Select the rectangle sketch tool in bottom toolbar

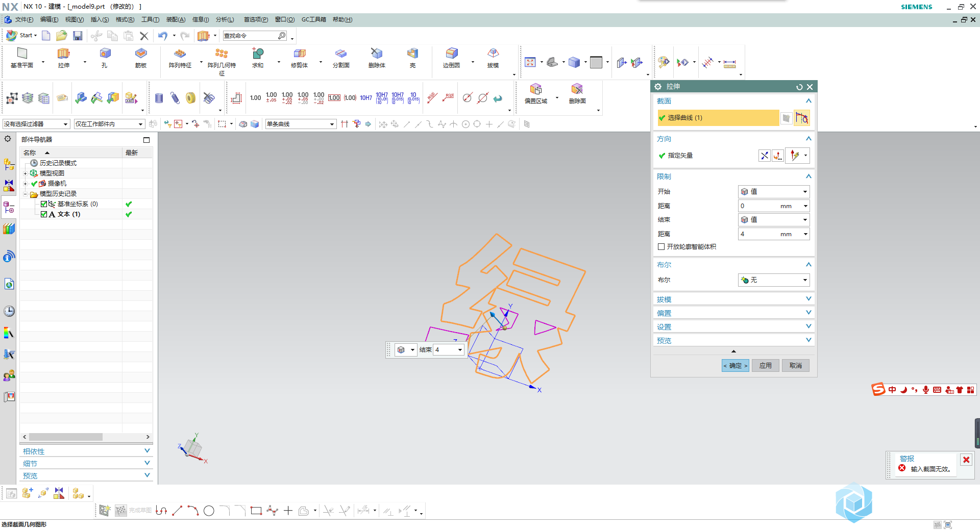click(256, 511)
